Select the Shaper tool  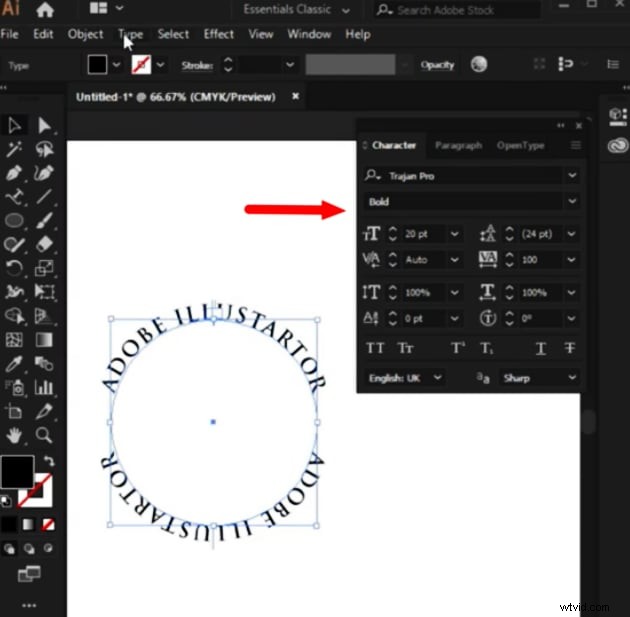pos(14,244)
